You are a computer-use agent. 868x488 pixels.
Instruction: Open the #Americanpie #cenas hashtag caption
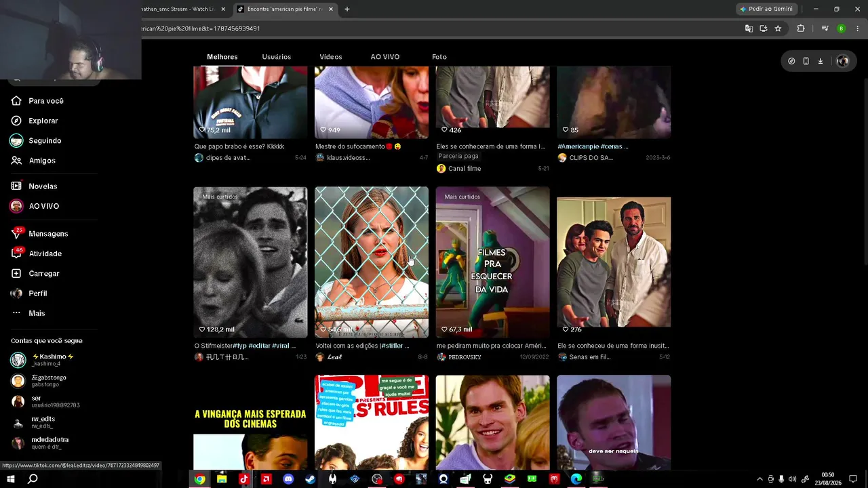click(x=593, y=146)
